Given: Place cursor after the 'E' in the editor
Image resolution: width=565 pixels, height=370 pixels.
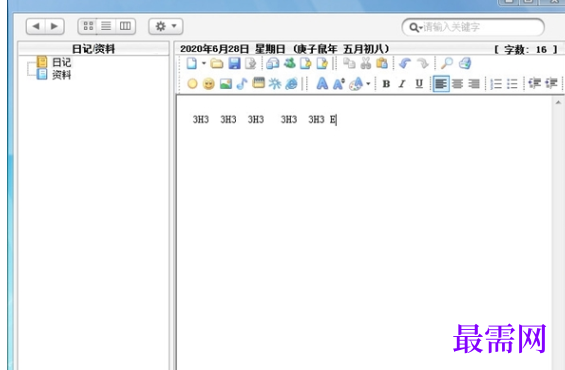Looking at the screenshot, I should [x=337, y=120].
